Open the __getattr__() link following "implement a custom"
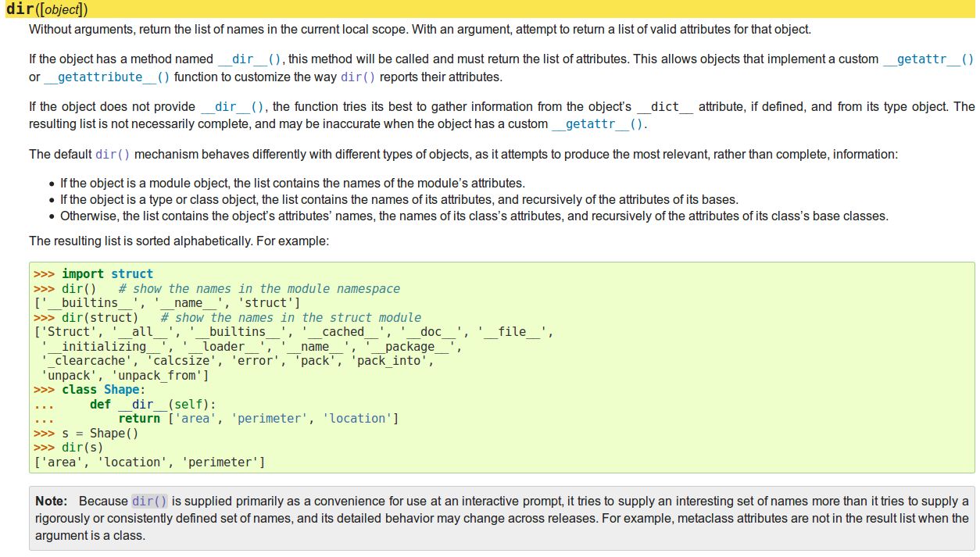980x557 pixels. tap(928, 59)
